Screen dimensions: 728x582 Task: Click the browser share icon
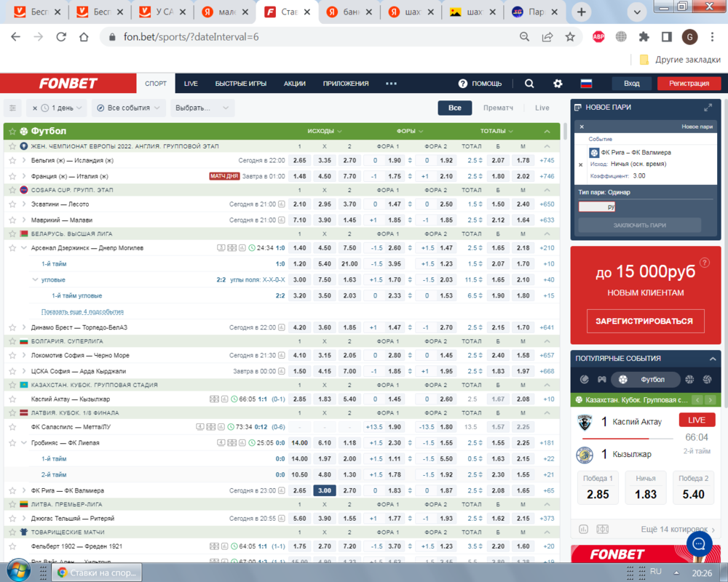click(547, 37)
